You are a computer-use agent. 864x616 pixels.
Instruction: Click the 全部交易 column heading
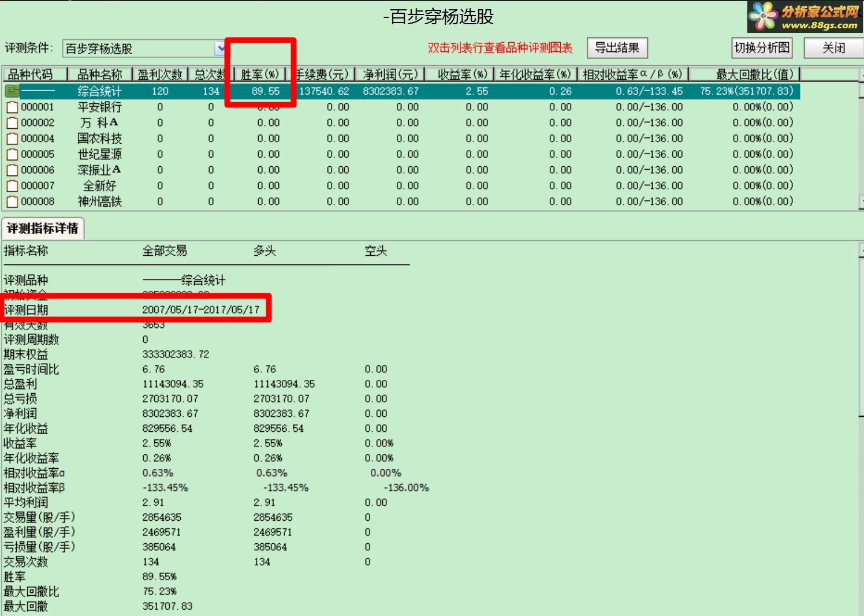coord(165,251)
